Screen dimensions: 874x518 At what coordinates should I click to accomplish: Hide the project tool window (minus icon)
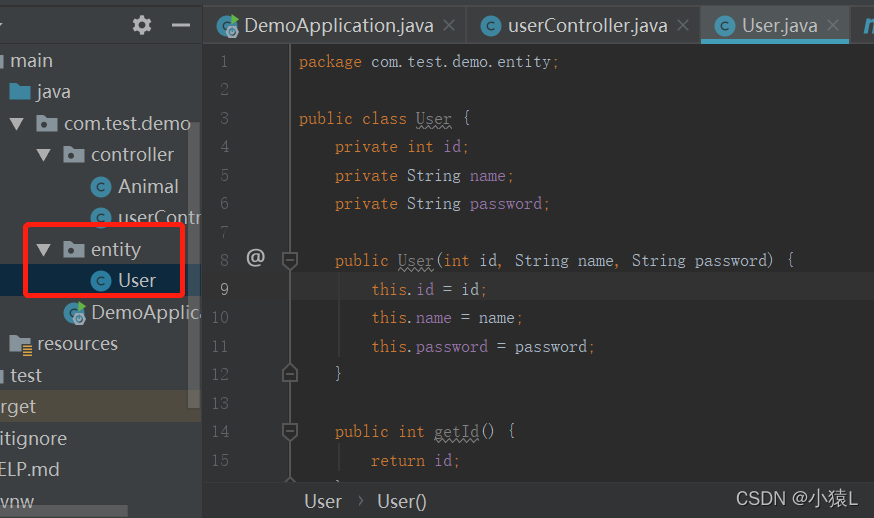point(181,25)
